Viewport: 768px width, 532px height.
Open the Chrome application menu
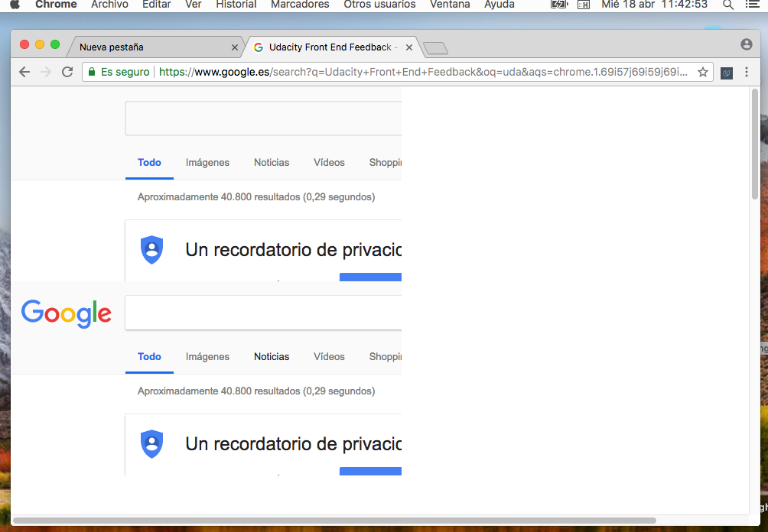tap(56, 5)
